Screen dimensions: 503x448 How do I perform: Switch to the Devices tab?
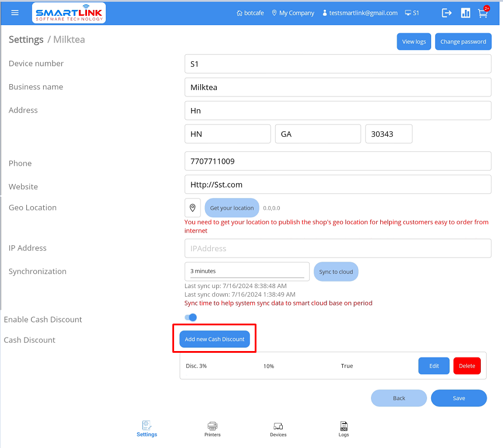coord(278,429)
